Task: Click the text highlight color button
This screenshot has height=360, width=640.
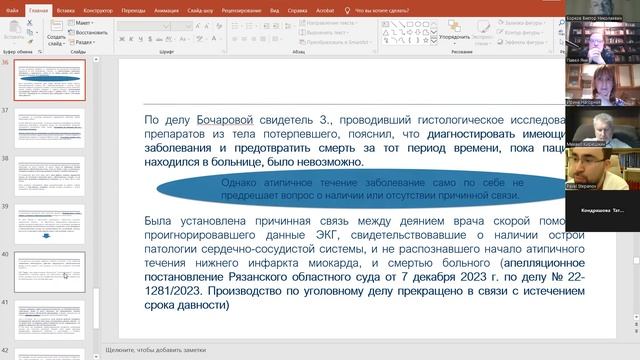Action: point(200,39)
